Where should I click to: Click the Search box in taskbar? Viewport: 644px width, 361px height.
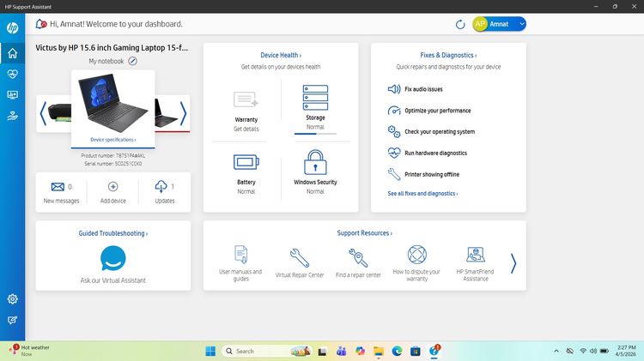click(x=267, y=352)
